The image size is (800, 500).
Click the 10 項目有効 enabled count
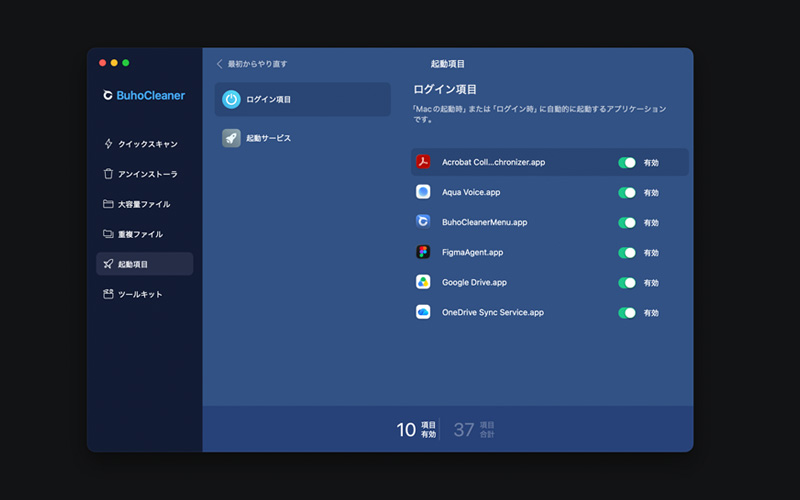(x=416, y=430)
